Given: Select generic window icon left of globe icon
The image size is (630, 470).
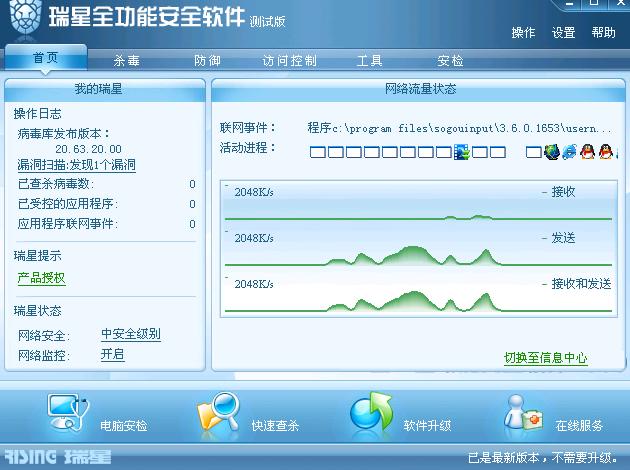Looking at the screenshot, I should pyautogui.click(x=534, y=152).
